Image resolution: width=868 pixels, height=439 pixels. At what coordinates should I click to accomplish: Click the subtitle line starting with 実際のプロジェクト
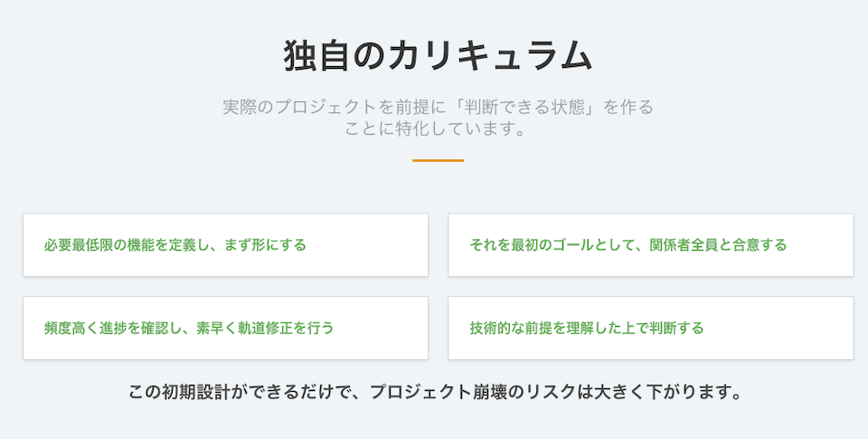click(438, 107)
